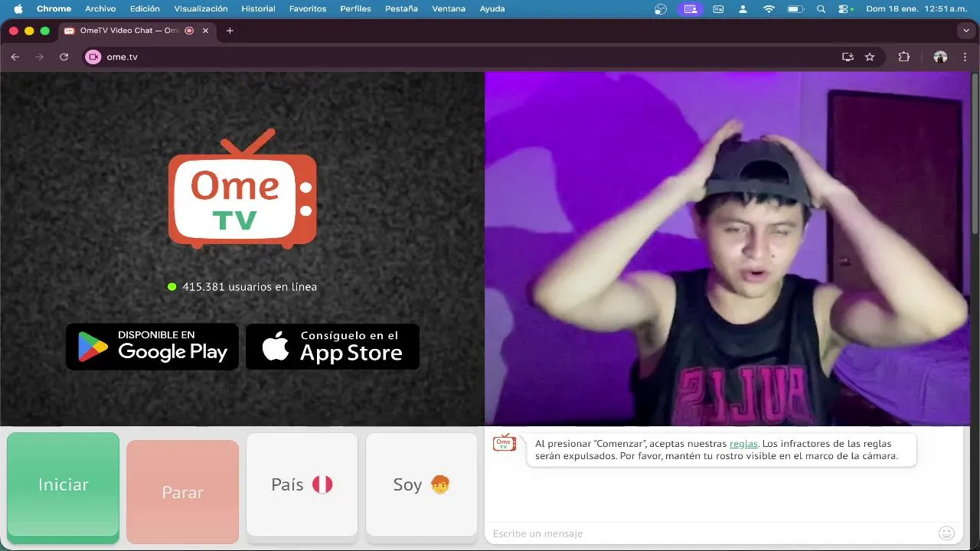Click the webcam video preview

727,249
